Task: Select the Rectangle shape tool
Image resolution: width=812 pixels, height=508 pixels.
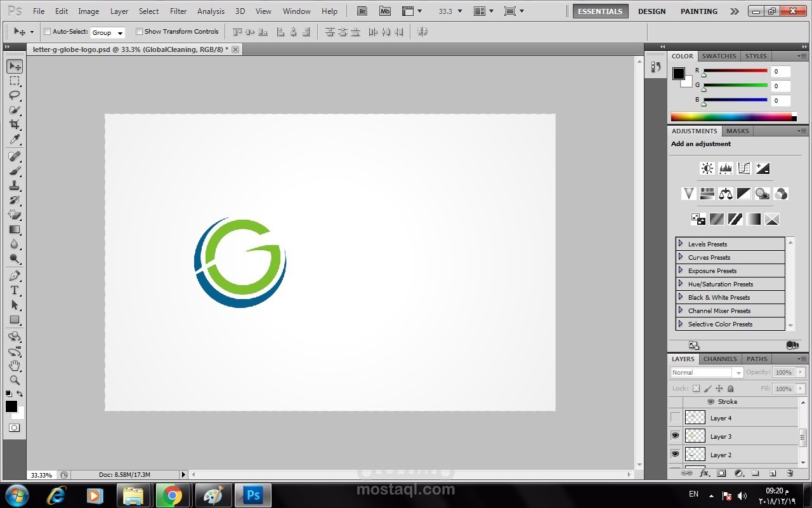Action: (15, 319)
